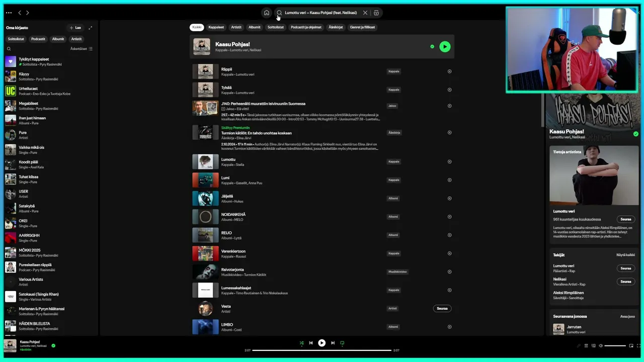The image size is (644, 362).
Task: Open the Home page
Action: click(267, 13)
